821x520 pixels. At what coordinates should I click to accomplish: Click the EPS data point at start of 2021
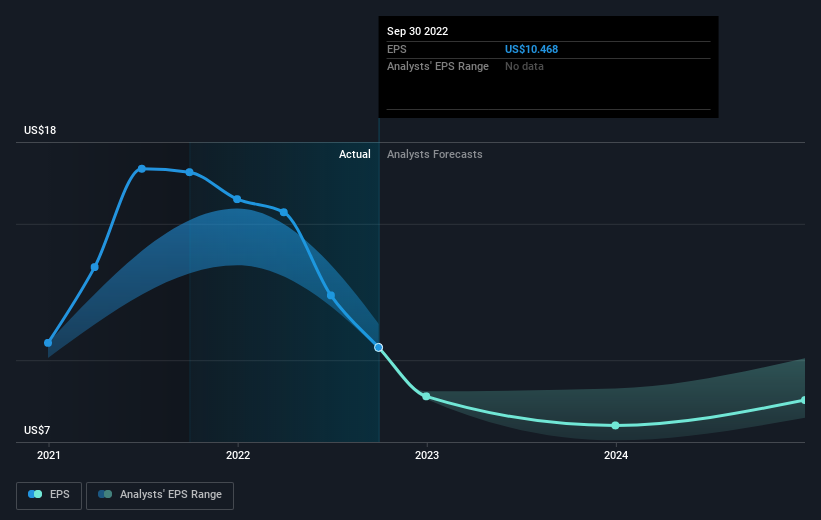[x=48, y=343]
